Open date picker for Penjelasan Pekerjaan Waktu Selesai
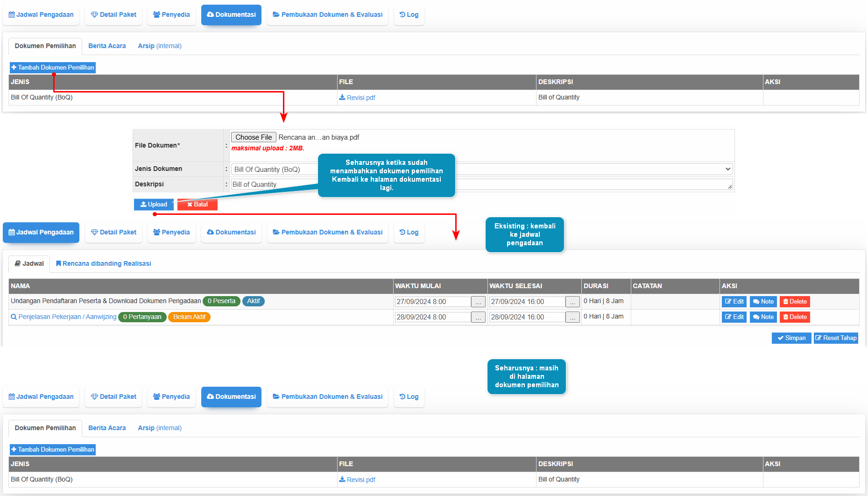The width and height of the screenshot is (868, 496). pos(572,317)
